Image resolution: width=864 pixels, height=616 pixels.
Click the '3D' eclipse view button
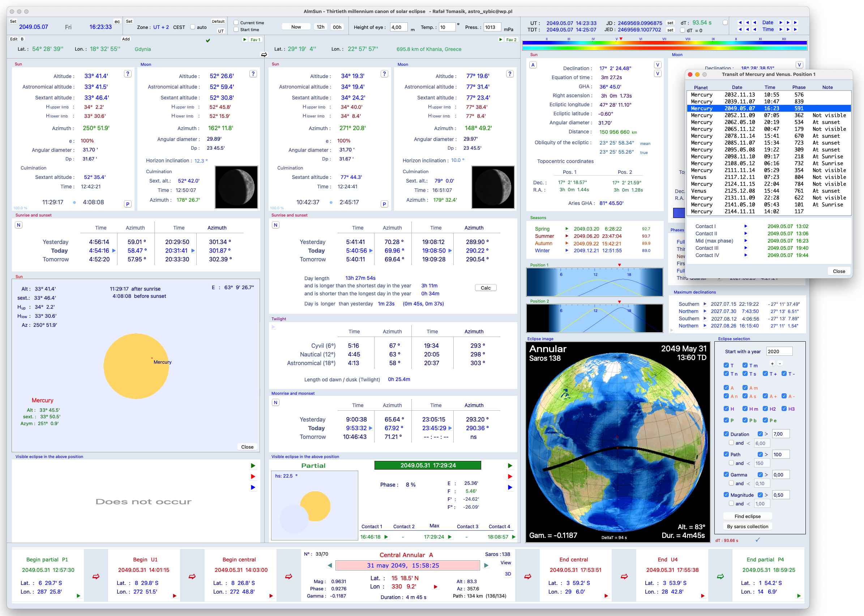tap(508, 574)
